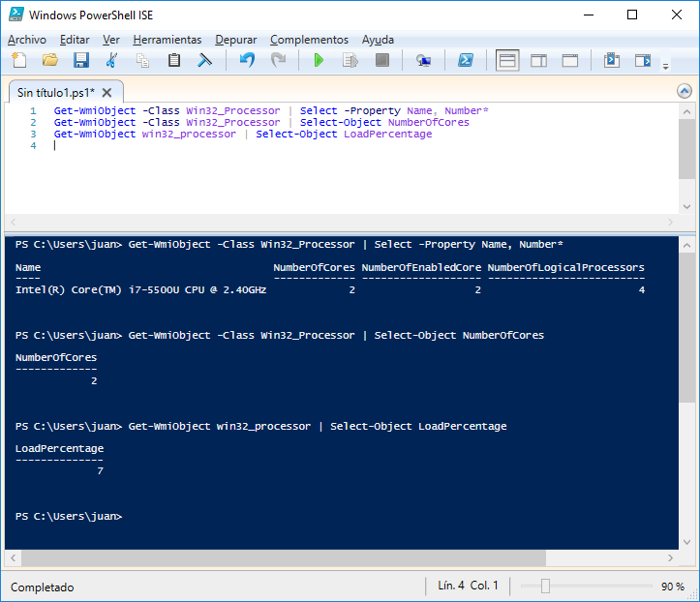Show the script pane at top layout
The height and width of the screenshot is (602, 700).
tap(507, 60)
